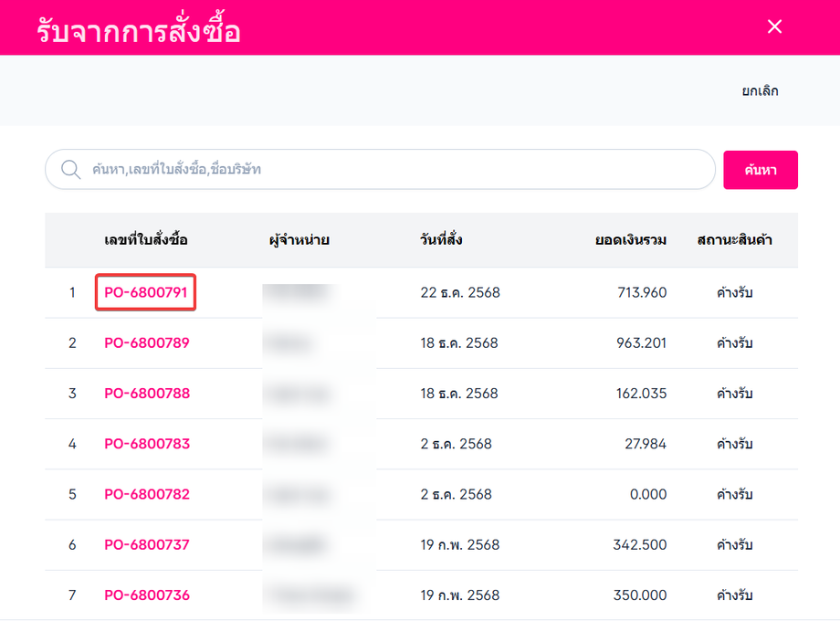
Task: Click ค้างรับ status of PO-6800736
Action: point(734,595)
